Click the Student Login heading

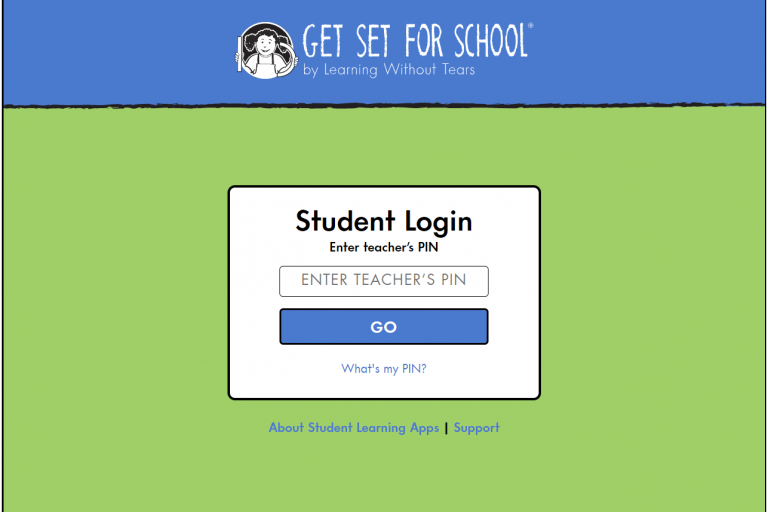384,221
